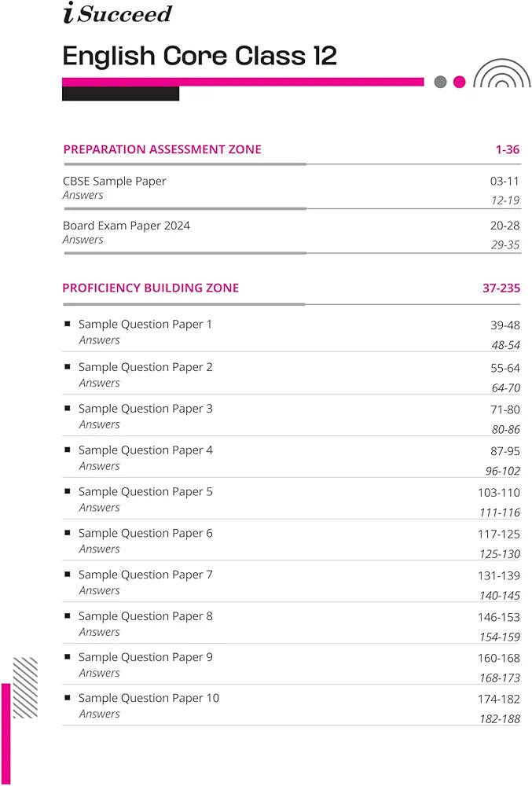The height and width of the screenshot is (786, 532).
Task: Click the bullet before Sample Question Paper 10
Action: pyautogui.click(x=68, y=698)
